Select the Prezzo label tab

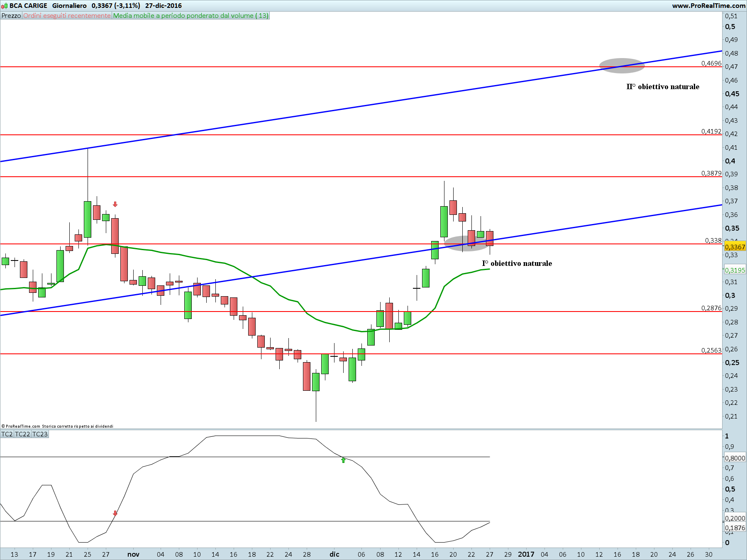pyautogui.click(x=11, y=16)
